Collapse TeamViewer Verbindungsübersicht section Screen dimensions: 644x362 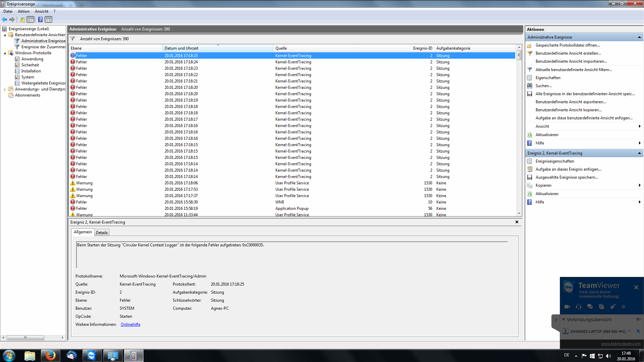(563, 319)
